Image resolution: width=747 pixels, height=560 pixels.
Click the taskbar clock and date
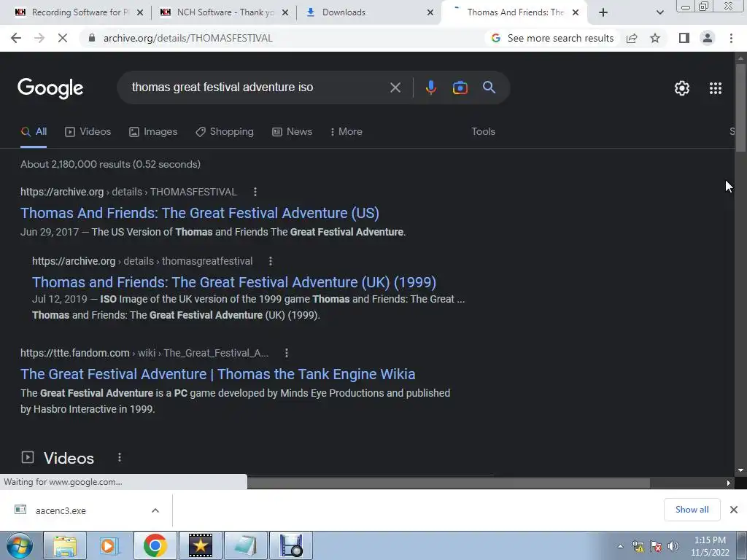710,546
